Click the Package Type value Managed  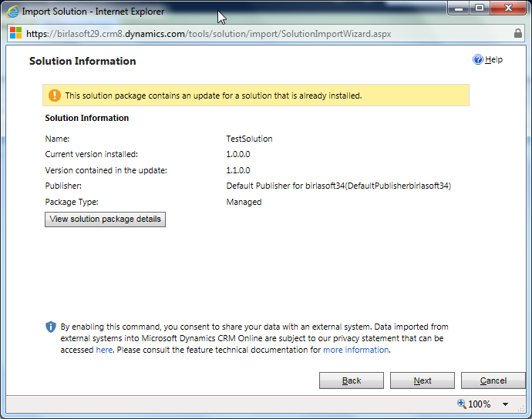tap(244, 202)
